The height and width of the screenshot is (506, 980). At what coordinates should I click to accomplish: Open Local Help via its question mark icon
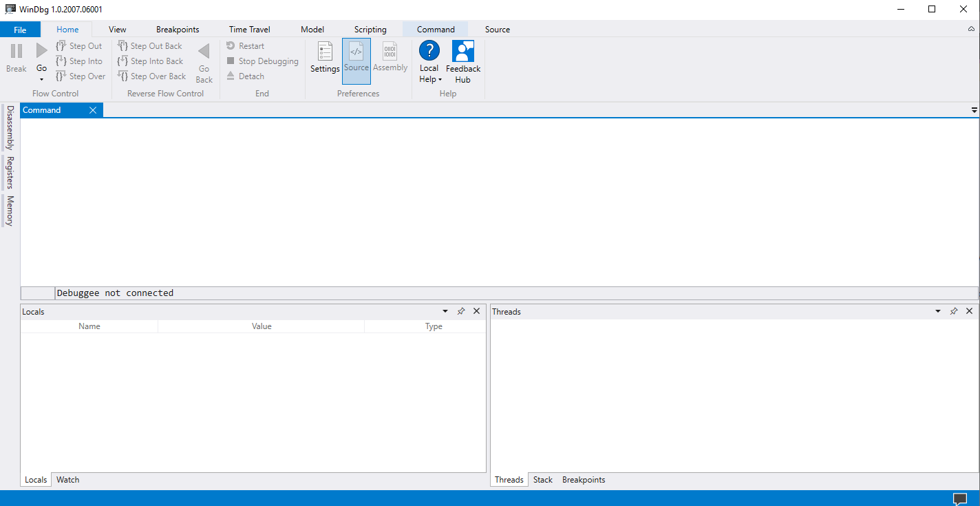click(429, 52)
